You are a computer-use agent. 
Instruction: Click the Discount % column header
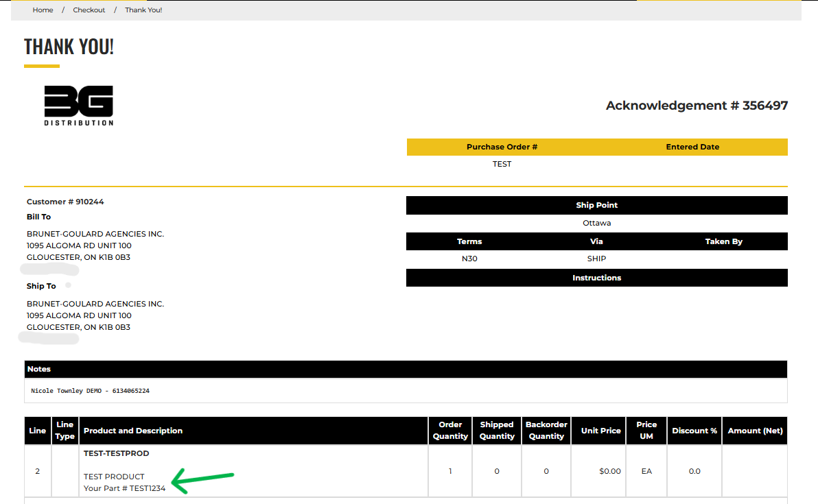[x=694, y=431]
